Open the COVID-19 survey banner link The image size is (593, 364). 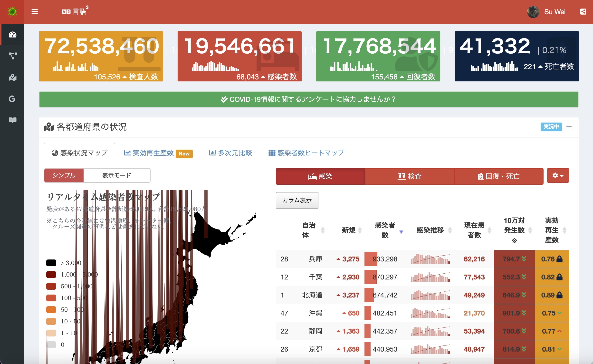click(309, 99)
